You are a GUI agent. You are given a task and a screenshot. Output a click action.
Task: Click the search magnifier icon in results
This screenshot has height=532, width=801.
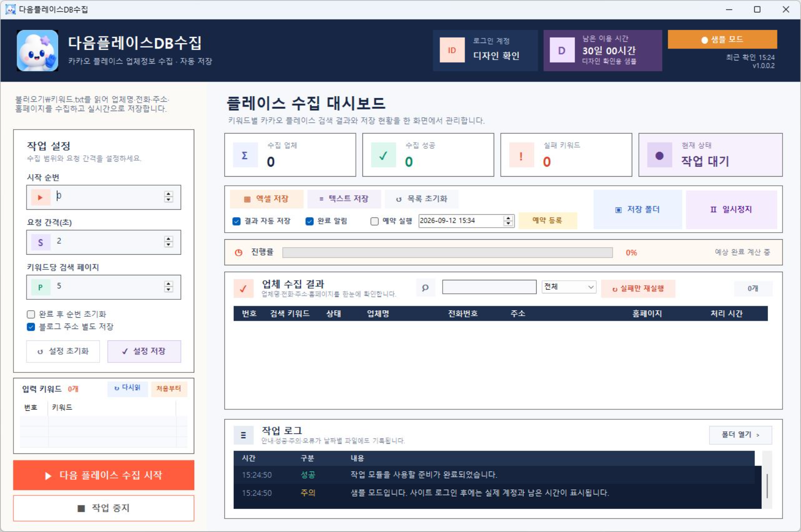click(426, 288)
